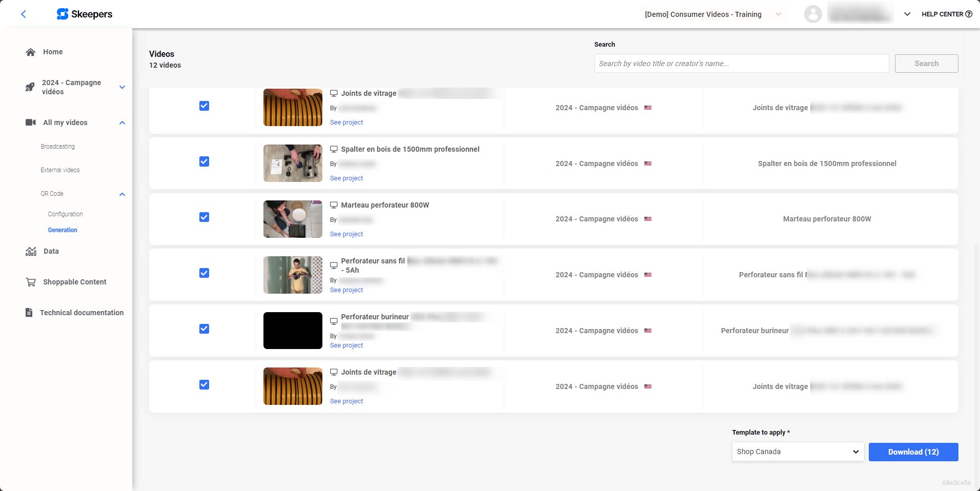Click the Shoppable Content cart icon

(31, 282)
